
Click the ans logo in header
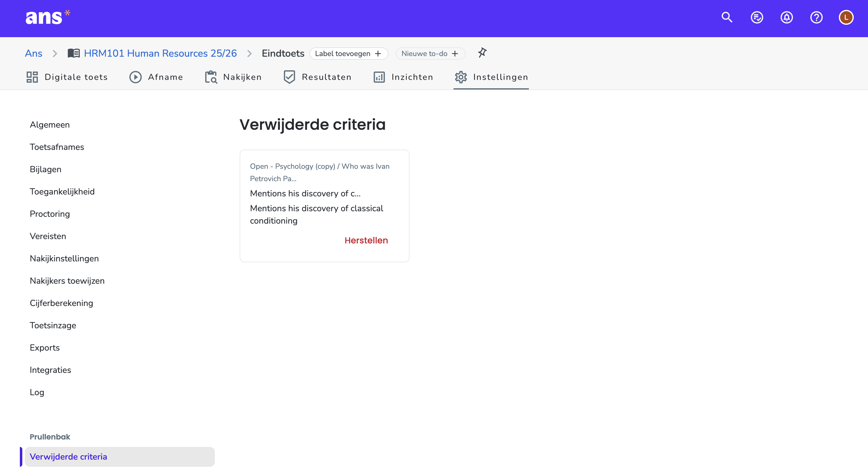pos(47,17)
